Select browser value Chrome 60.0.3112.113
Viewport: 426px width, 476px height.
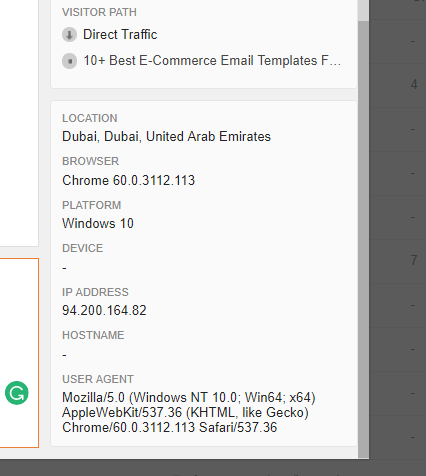coord(128,180)
